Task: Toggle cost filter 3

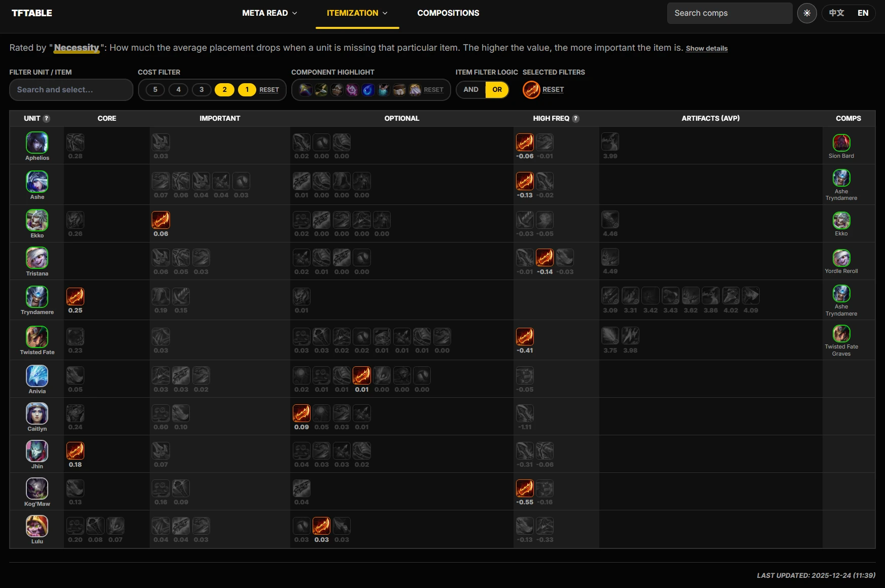Action: [201, 90]
